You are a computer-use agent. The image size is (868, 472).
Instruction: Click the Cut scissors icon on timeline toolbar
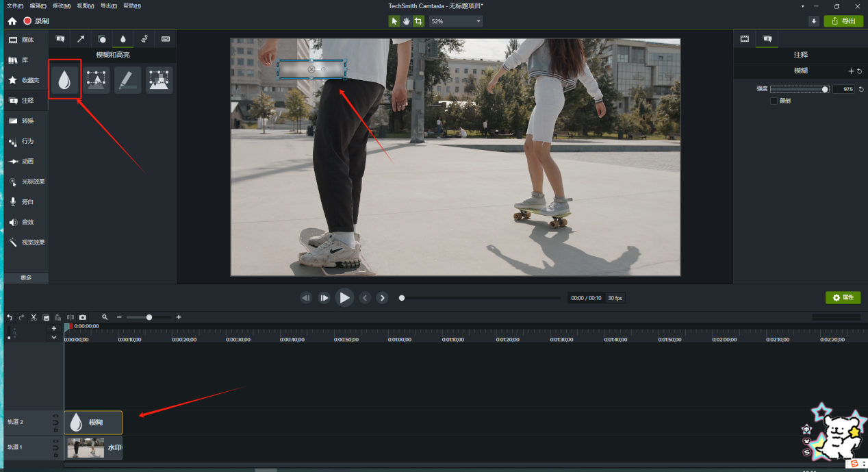tap(34, 317)
